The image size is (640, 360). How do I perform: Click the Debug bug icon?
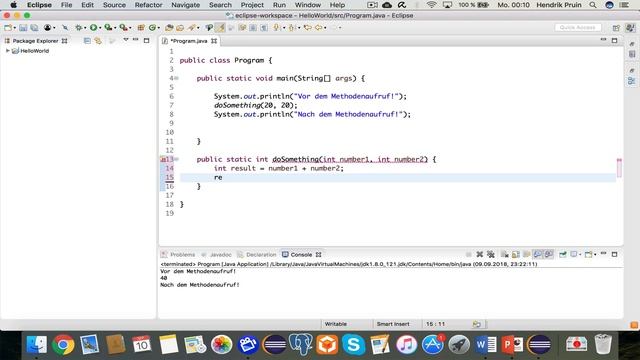pyautogui.click(x=78, y=28)
